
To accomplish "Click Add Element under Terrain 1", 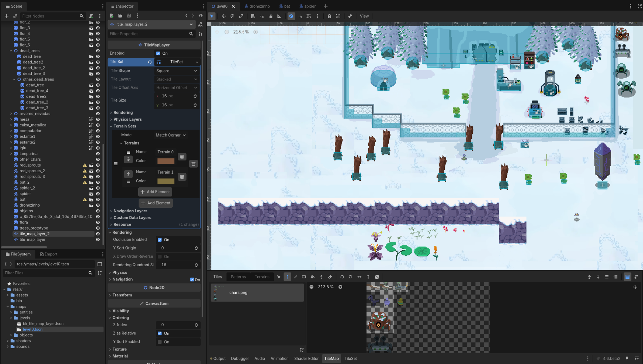I will (x=155, y=192).
